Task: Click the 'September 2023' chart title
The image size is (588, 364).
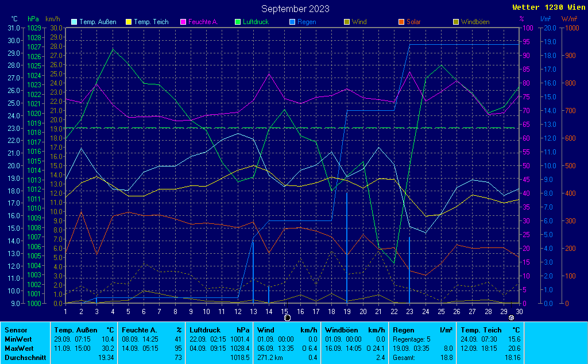Action: [295, 9]
